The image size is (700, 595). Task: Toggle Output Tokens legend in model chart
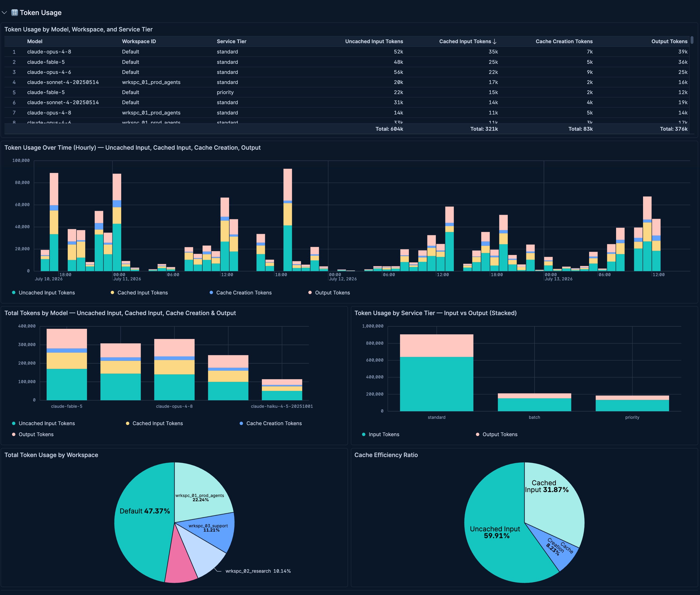click(33, 435)
